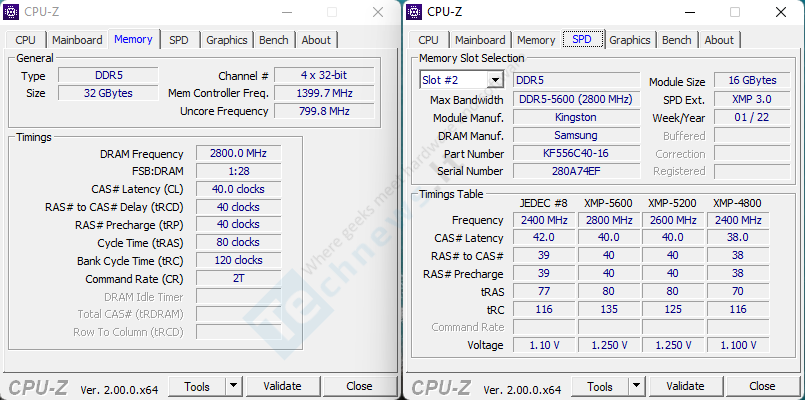Open the Mainboard tab in the right window

[480, 40]
